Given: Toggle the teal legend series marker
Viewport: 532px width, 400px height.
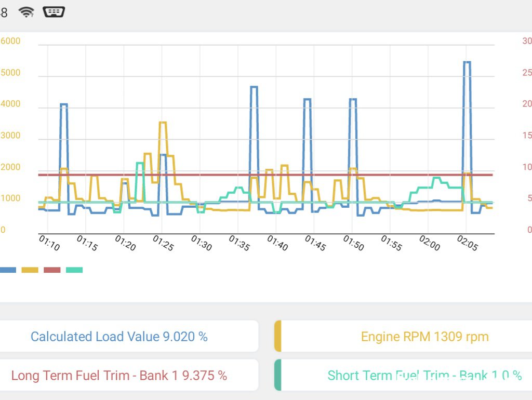Looking at the screenshot, I should tap(74, 270).
